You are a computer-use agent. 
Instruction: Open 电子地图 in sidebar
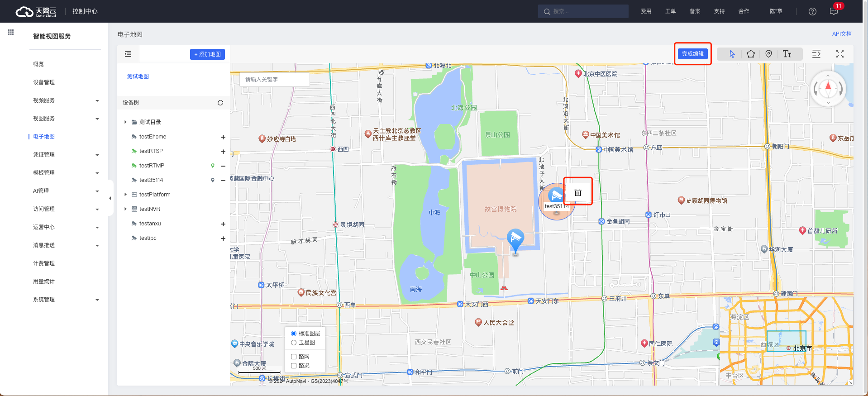44,137
